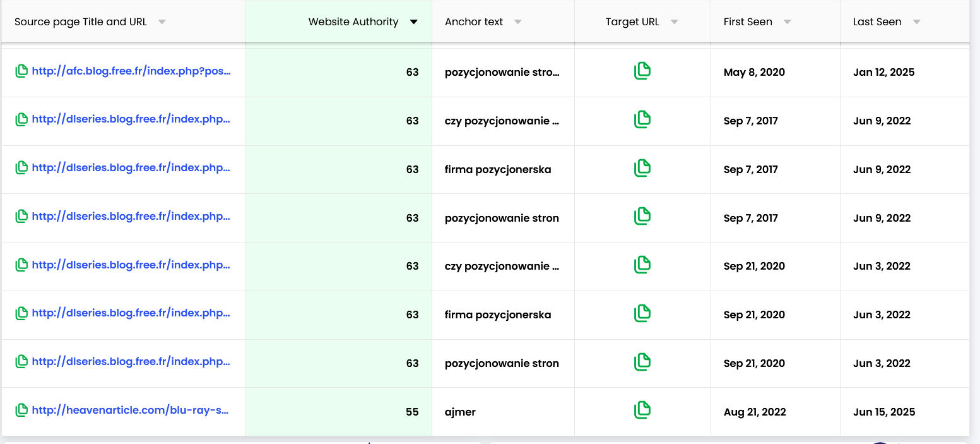Image resolution: width=980 pixels, height=444 pixels.
Task: Copy source URL icon beside afc.blog.free.fr link
Action: pyautogui.click(x=21, y=71)
